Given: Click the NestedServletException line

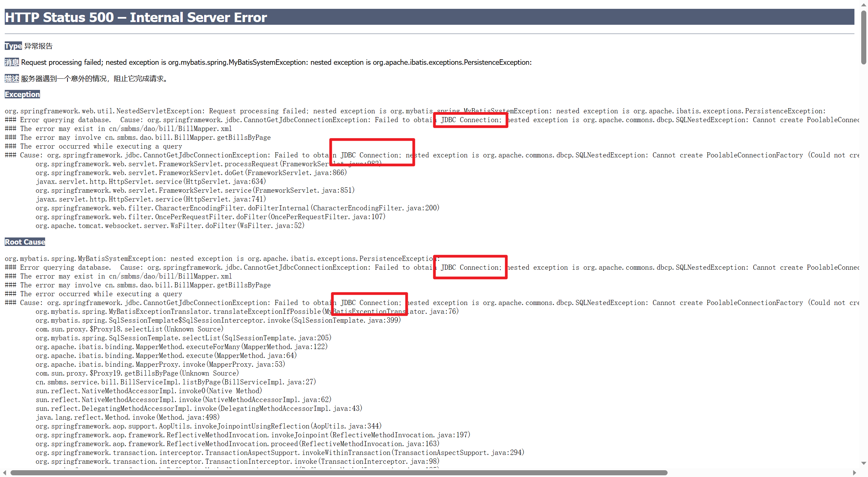Looking at the screenshot, I should (415, 111).
